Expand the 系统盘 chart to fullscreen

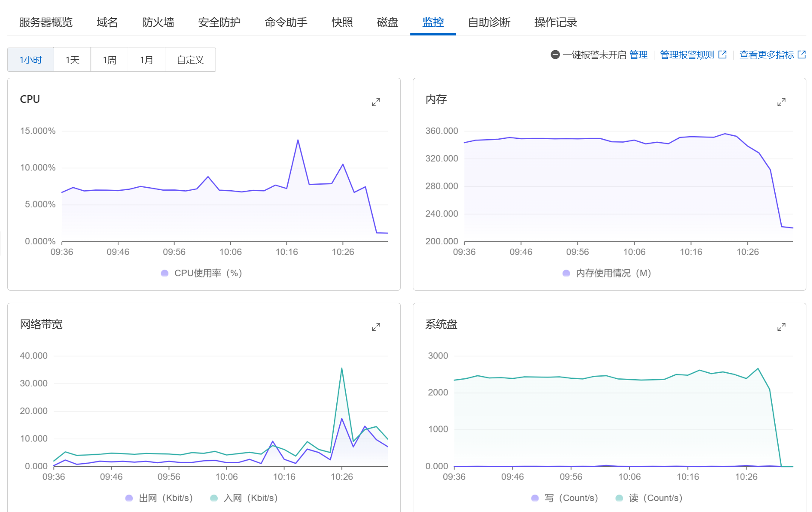tap(781, 327)
